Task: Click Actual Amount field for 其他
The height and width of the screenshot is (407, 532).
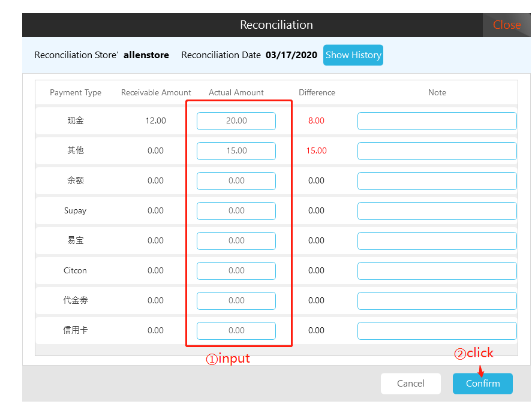Action: pyautogui.click(x=236, y=151)
